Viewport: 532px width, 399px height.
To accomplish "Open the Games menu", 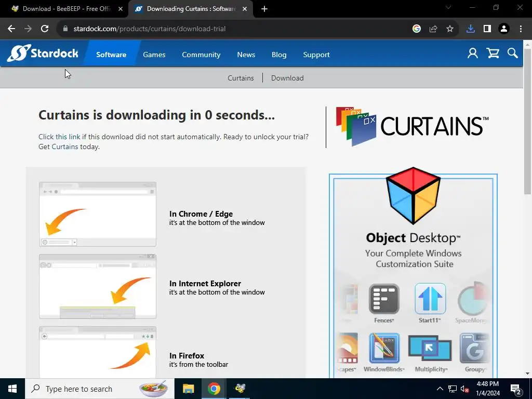I will coord(154,55).
